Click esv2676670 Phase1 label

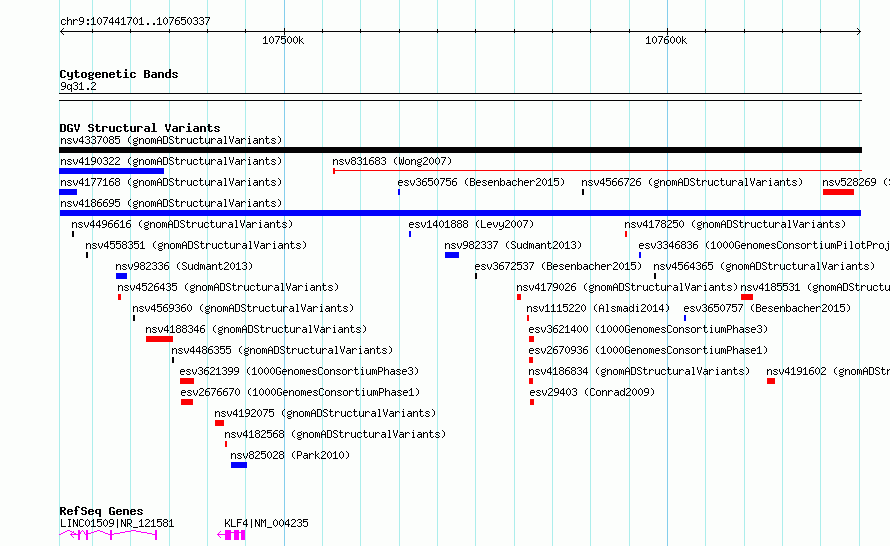pyautogui.click(x=300, y=392)
